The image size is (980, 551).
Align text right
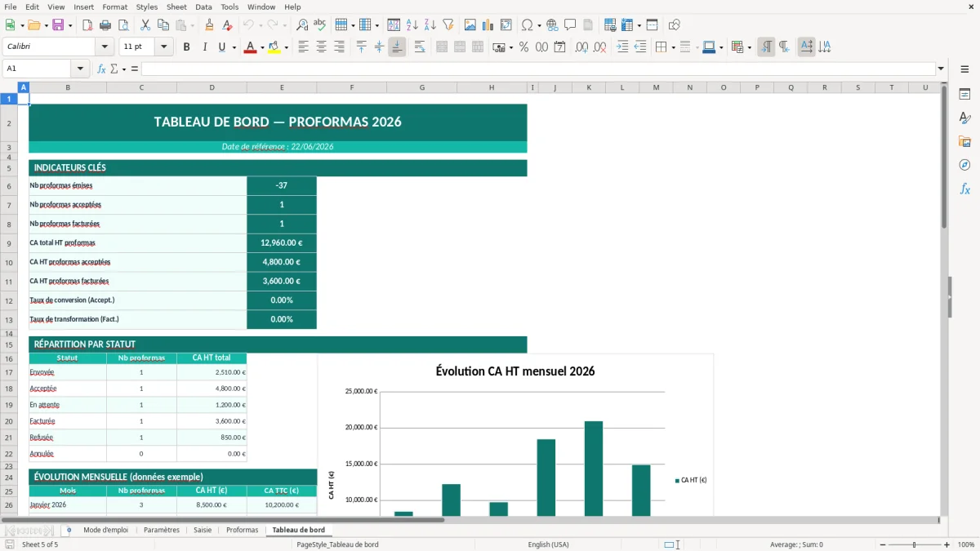[339, 47]
